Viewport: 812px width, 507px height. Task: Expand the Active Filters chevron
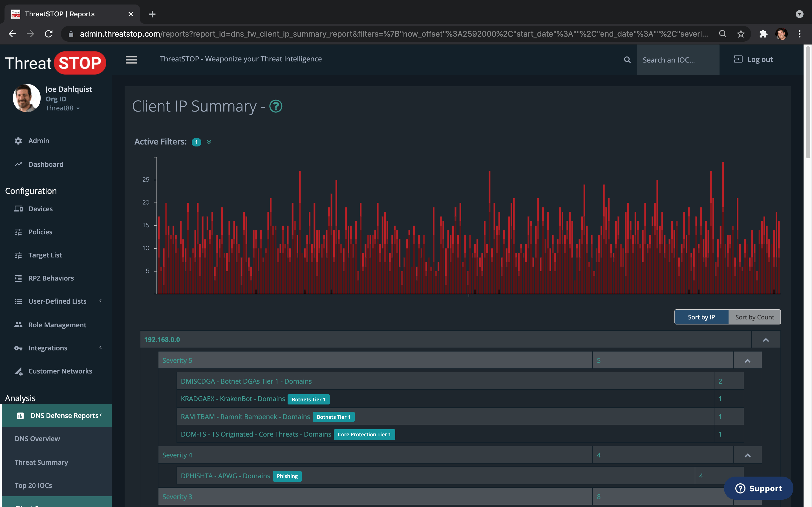click(209, 142)
